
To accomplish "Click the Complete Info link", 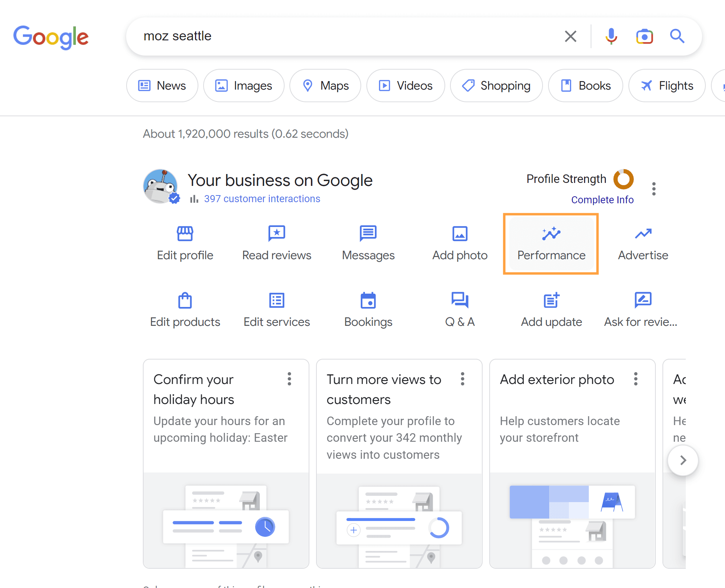I will point(602,200).
